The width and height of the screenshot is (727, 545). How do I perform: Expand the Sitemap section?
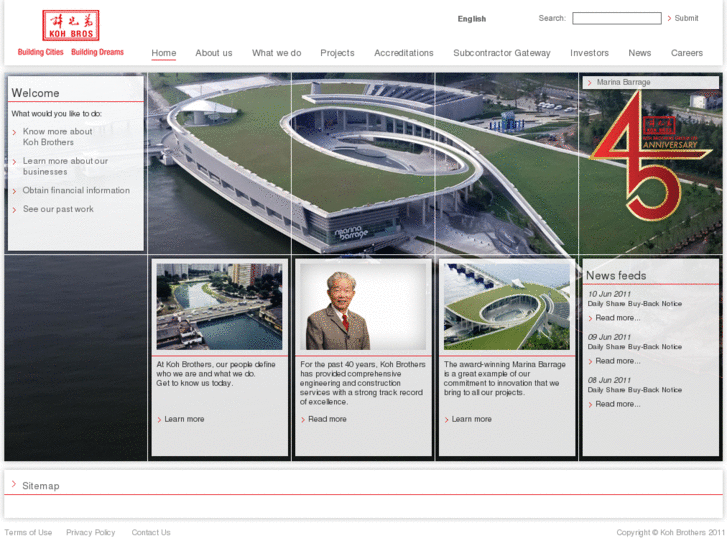click(41, 486)
